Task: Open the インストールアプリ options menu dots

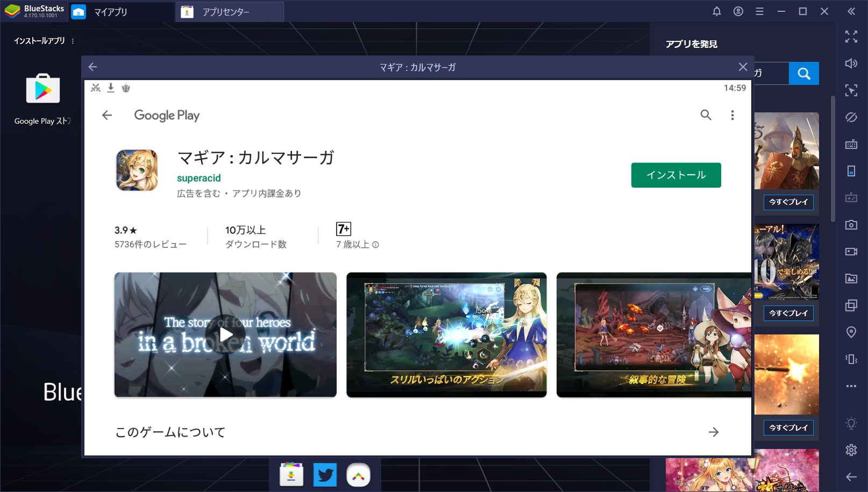Action: (73, 41)
